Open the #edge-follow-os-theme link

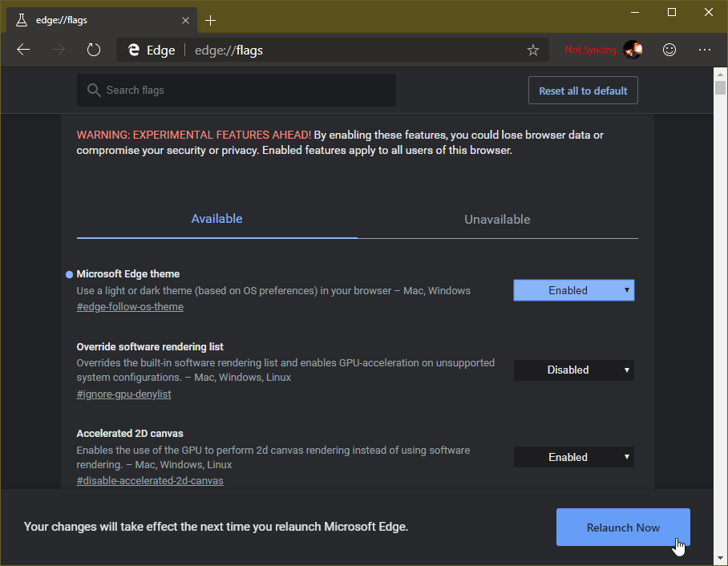click(x=130, y=306)
